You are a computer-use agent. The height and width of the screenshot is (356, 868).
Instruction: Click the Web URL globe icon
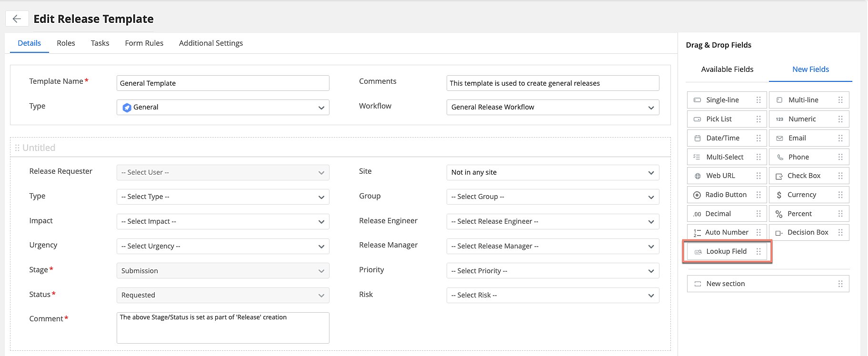coord(698,176)
